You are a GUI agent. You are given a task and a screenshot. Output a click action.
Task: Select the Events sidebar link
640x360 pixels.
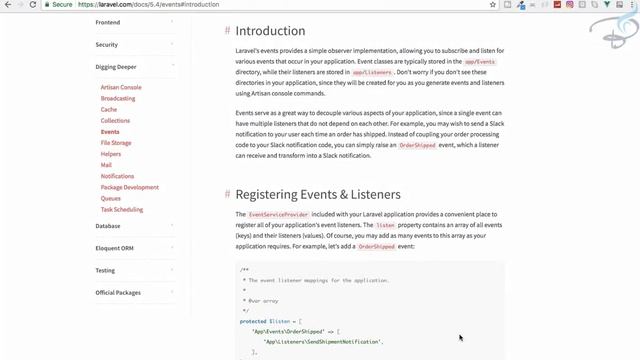(x=110, y=131)
